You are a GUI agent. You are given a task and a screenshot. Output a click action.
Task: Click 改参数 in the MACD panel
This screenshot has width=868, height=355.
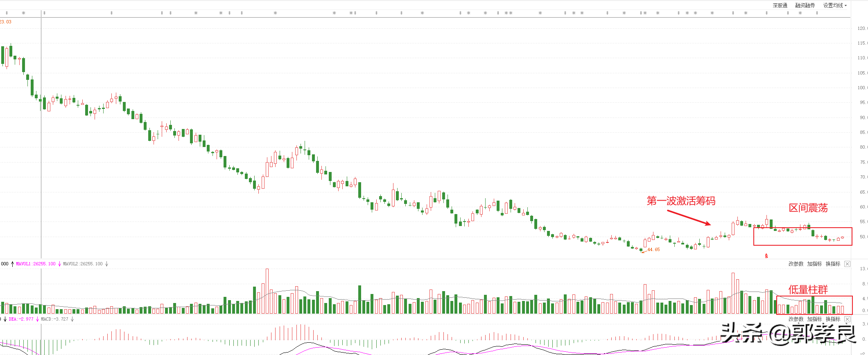(796, 319)
